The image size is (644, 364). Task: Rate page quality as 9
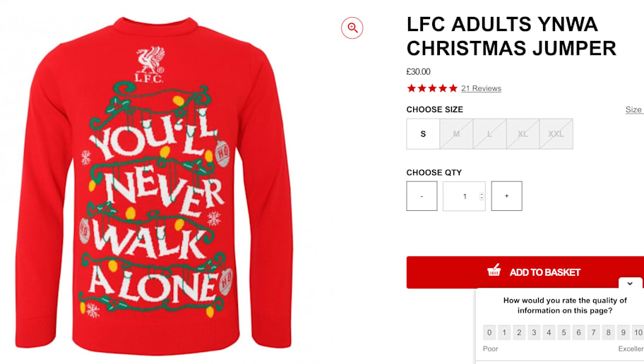[623, 332]
